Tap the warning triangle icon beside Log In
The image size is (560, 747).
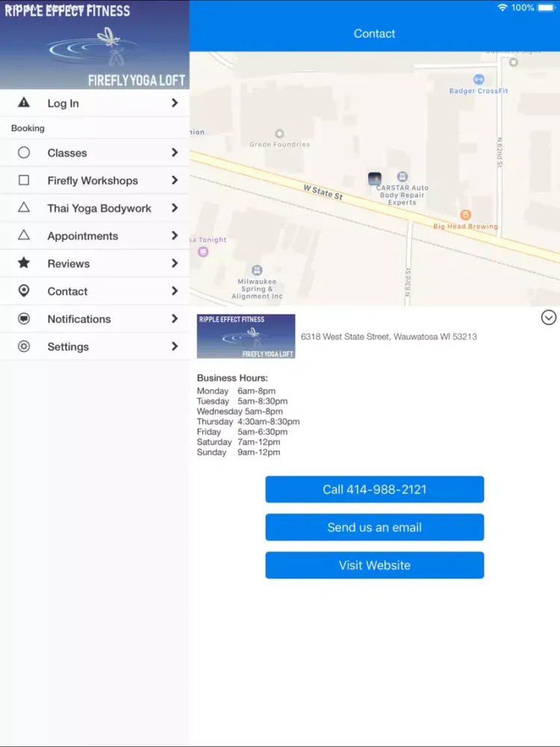tap(24, 102)
